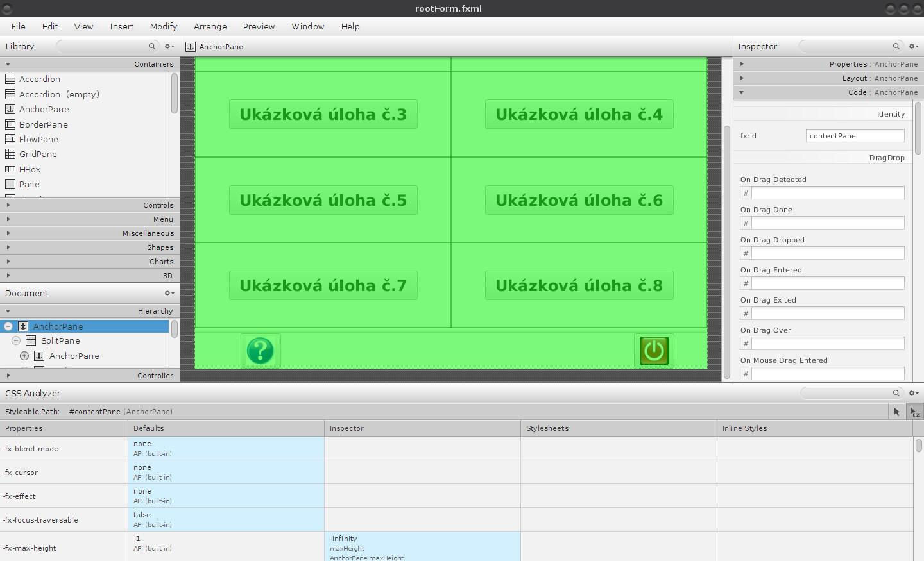
Task: Open the Document gear options menu
Action: pyautogui.click(x=169, y=293)
